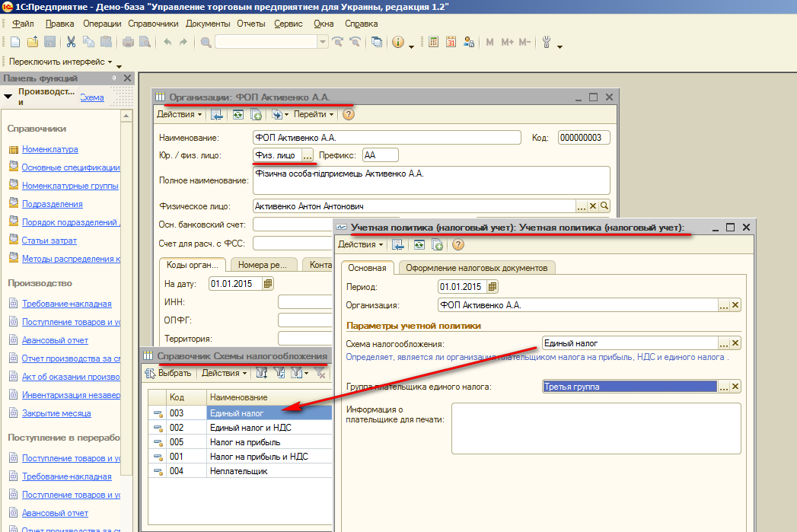Open the Подразделения link
The height and width of the screenshot is (532, 797).
tap(53, 204)
